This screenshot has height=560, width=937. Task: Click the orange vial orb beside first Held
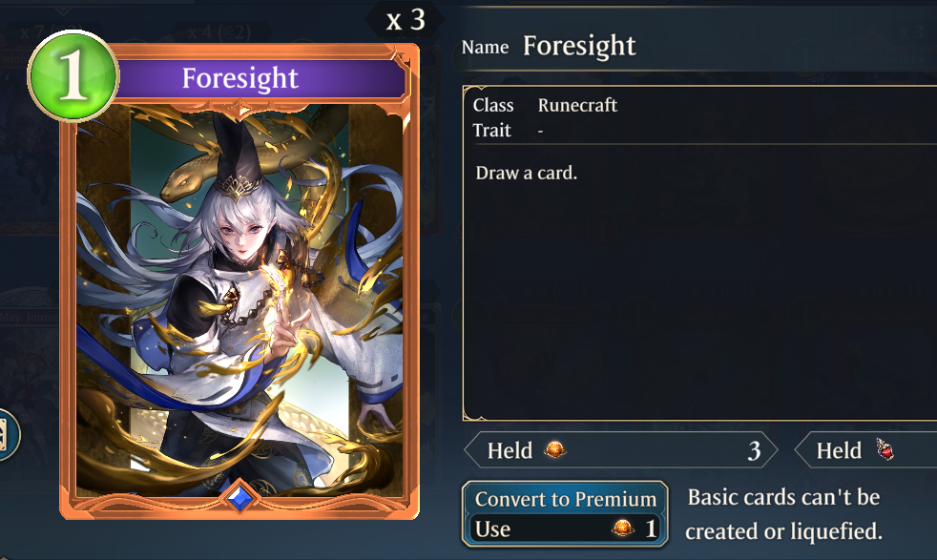(555, 448)
